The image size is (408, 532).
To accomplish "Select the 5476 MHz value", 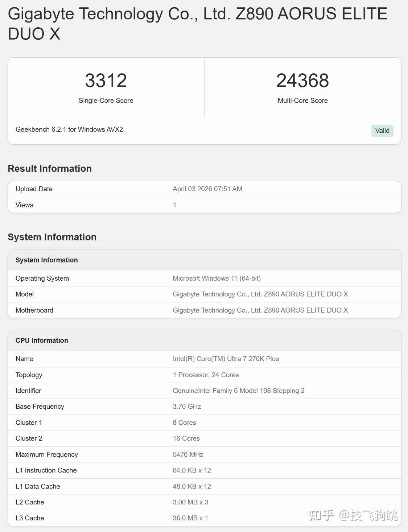I will point(188,454).
